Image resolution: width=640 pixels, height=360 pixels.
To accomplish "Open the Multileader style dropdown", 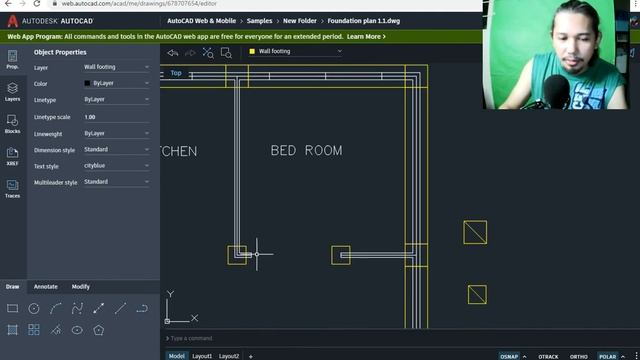I will pos(116,182).
